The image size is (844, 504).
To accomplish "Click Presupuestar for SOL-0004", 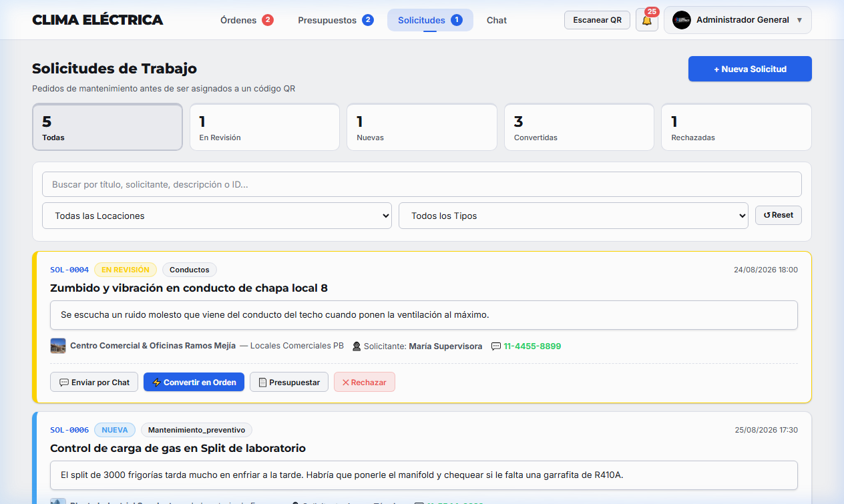I will pos(289,382).
